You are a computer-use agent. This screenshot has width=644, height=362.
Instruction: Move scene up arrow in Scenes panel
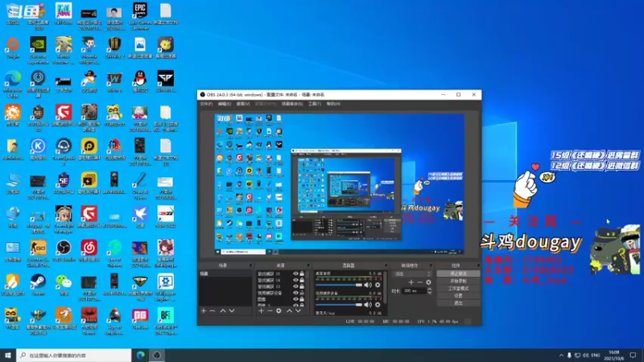pos(223,311)
